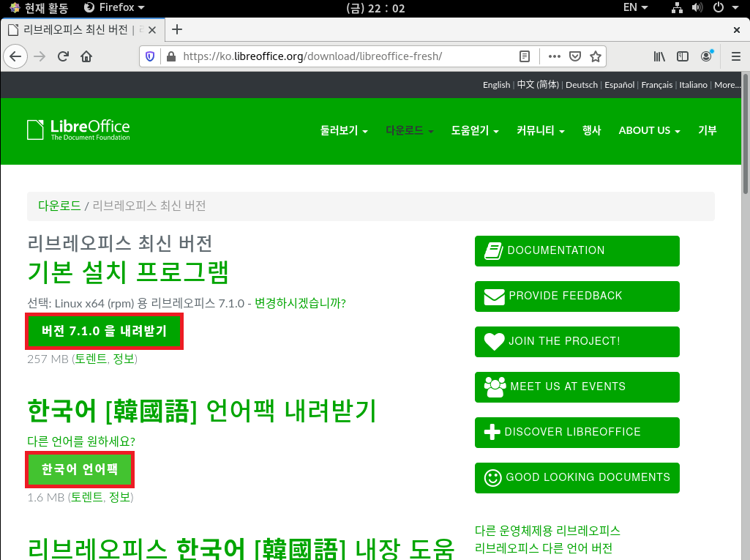
Task: Expand 둘러보기 navigation menu
Action: click(344, 130)
